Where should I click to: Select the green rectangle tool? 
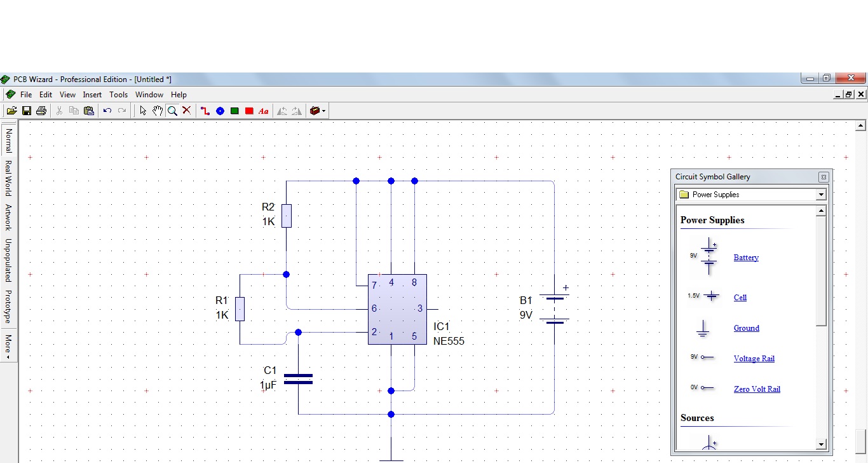[234, 111]
